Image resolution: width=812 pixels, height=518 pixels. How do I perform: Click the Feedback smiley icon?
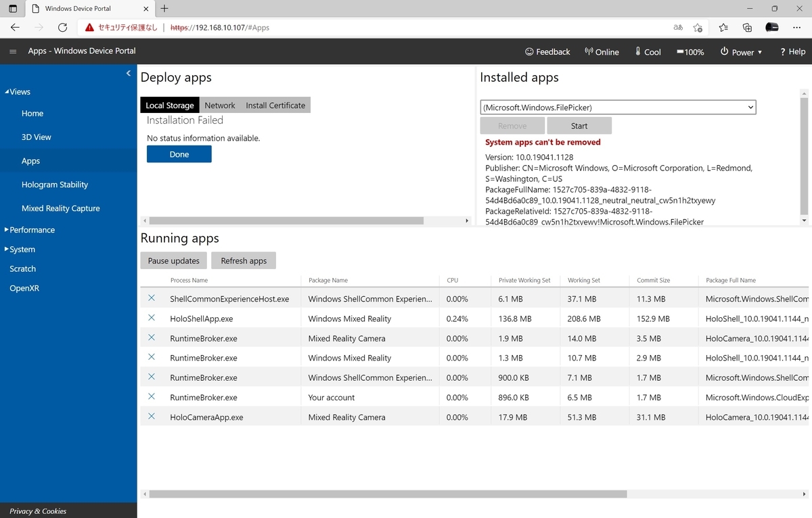click(529, 51)
